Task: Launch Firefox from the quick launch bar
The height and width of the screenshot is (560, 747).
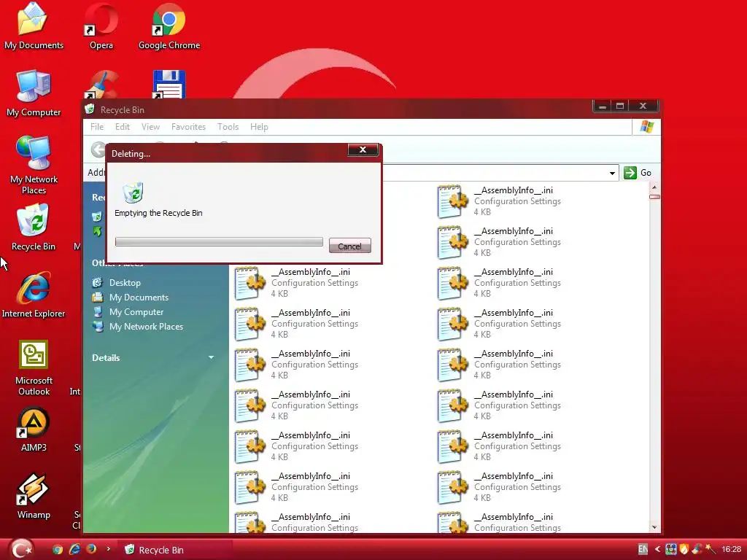Action: (91, 549)
